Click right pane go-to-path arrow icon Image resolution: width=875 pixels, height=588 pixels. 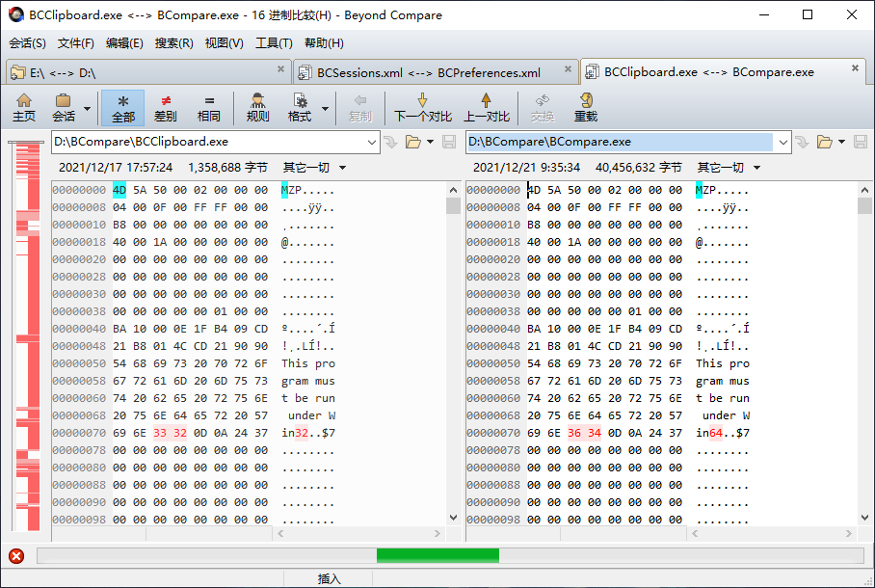803,142
